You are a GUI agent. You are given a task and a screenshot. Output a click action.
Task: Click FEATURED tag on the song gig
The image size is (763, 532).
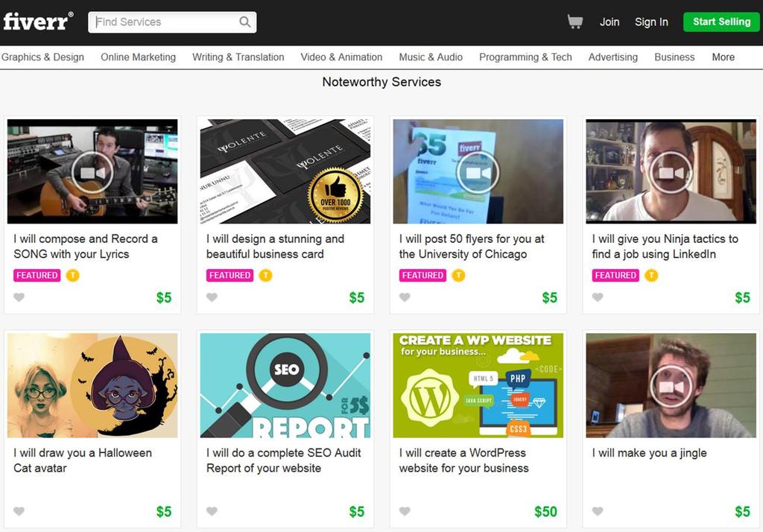[x=37, y=276]
